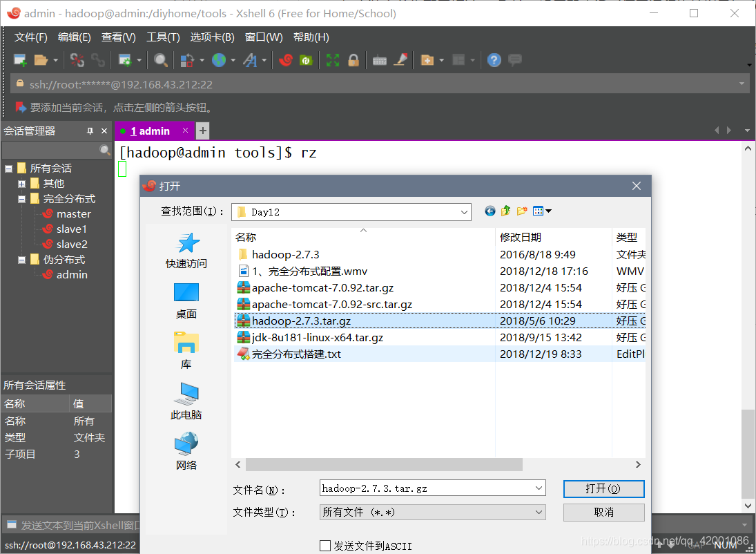Open the 文件类型 所有文件 dropdown

tap(539, 512)
